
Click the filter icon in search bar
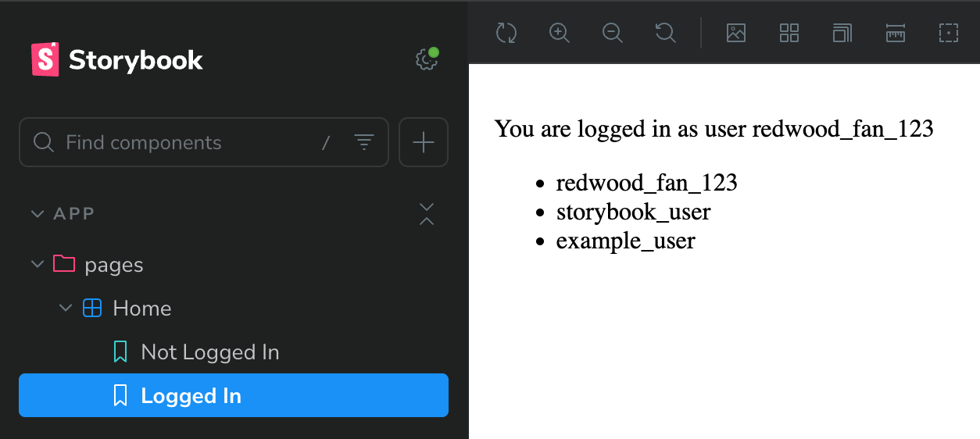click(x=364, y=142)
